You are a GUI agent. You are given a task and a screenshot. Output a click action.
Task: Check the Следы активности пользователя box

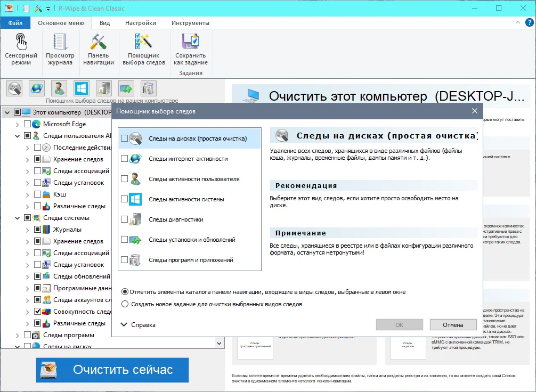click(x=125, y=179)
